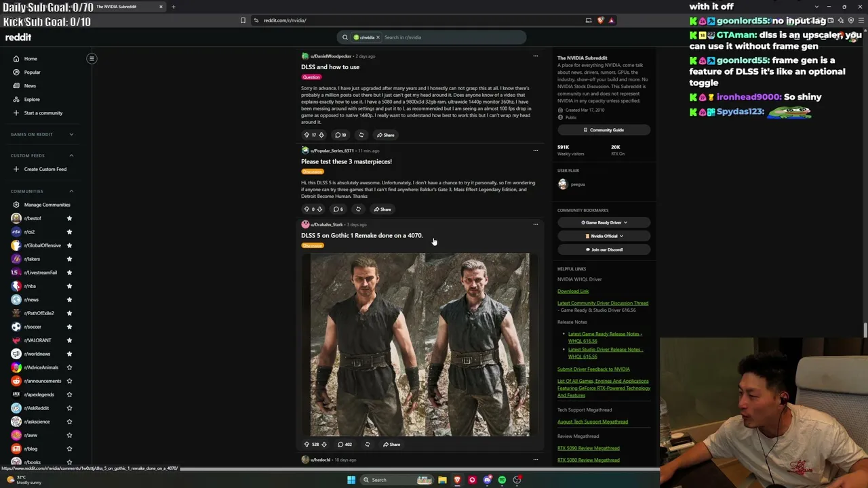
Task: Unfavorite r/LivestreamFail community star
Action: pos(69,272)
